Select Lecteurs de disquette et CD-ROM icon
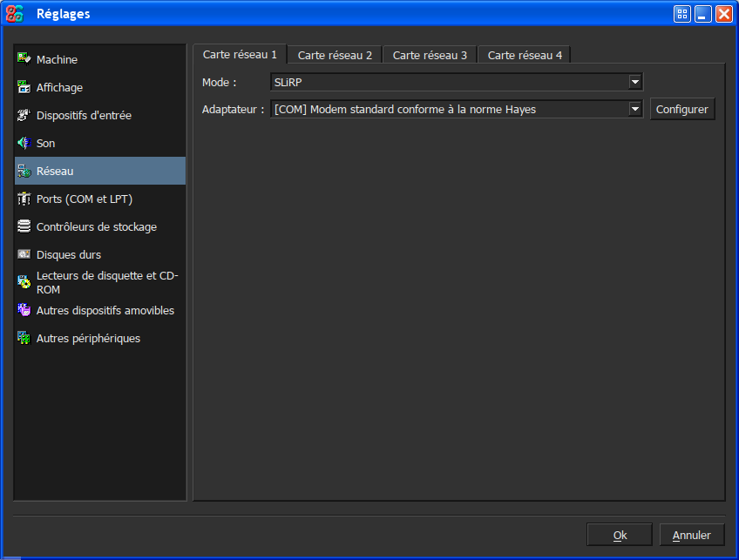This screenshot has height=560, width=739. pyautogui.click(x=24, y=282)
